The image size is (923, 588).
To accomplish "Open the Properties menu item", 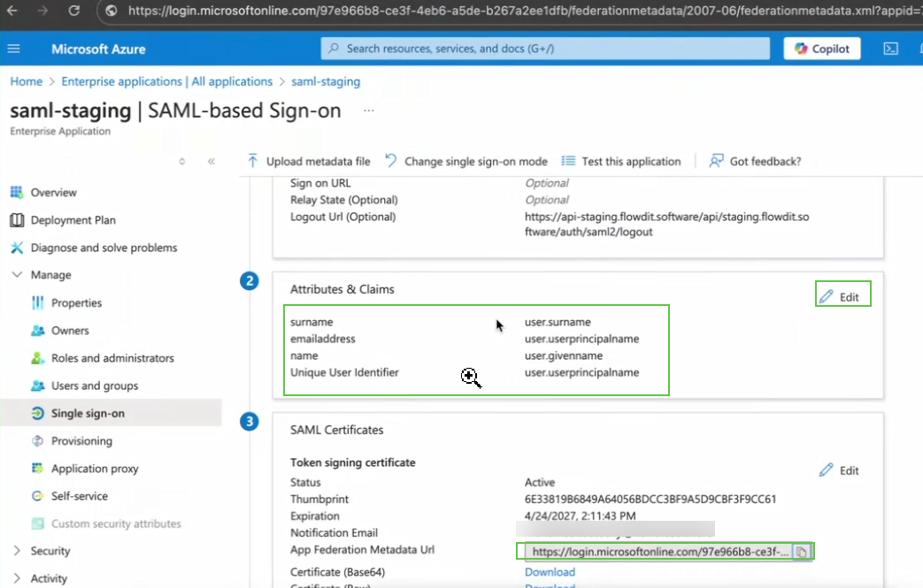I will point(76,302).
